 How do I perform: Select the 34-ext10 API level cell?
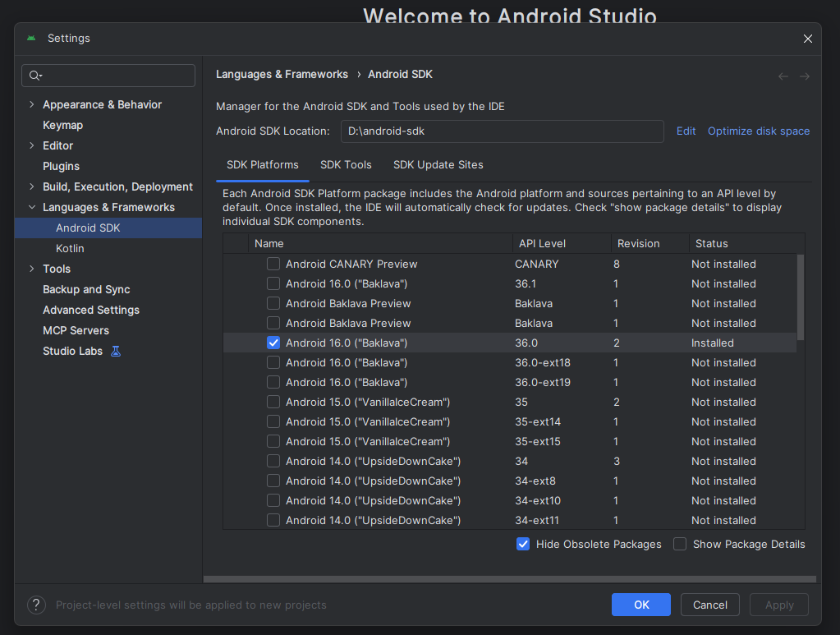pyautogui.click(x=538, y=500)
